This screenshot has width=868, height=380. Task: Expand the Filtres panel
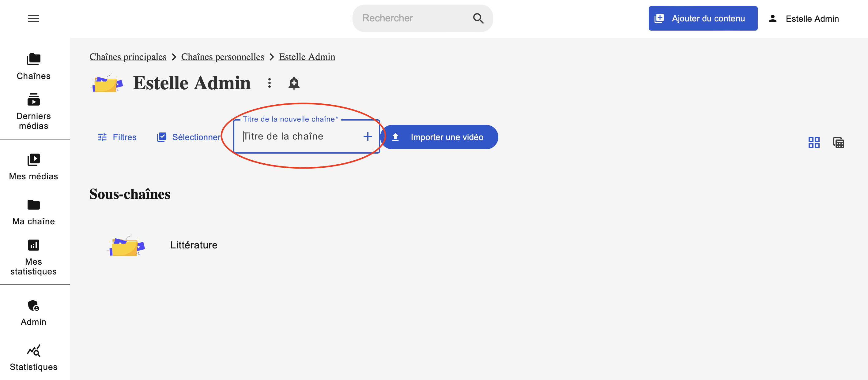pos(117,137)
